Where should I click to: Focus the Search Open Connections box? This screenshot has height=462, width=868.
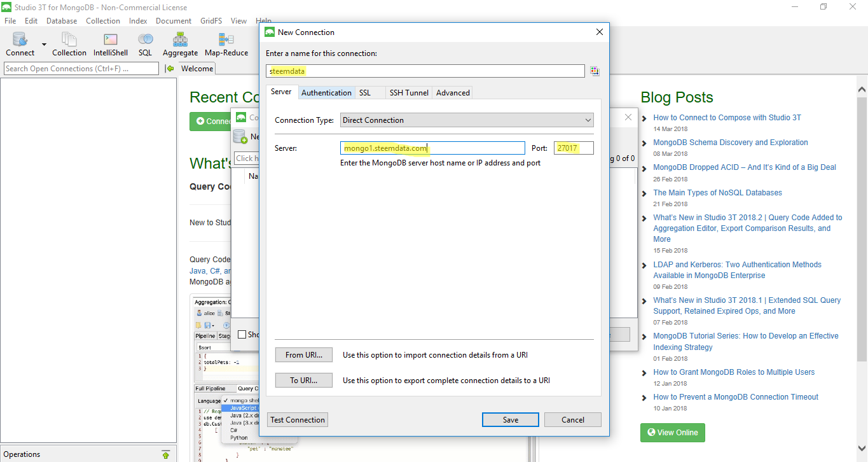[81, 69]
